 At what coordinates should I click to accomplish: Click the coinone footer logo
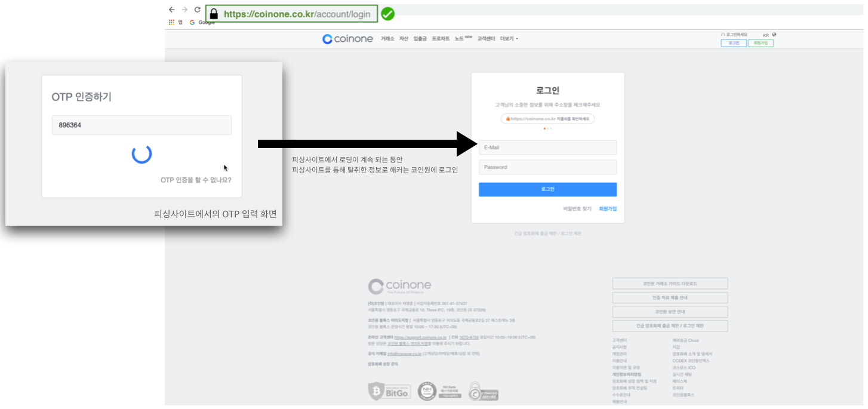pos(399,287)
